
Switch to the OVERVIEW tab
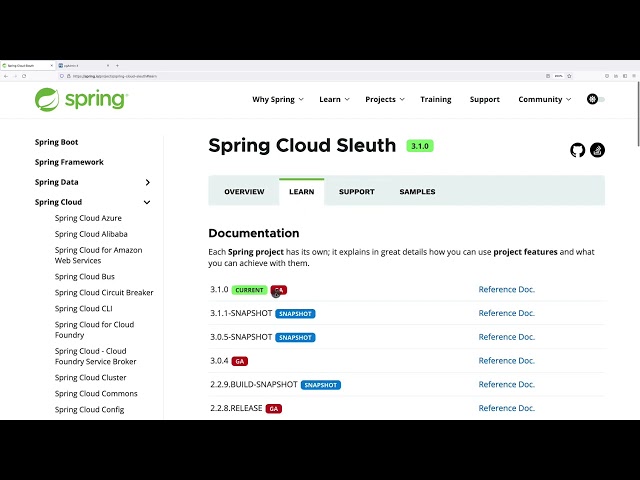(244, 192)
